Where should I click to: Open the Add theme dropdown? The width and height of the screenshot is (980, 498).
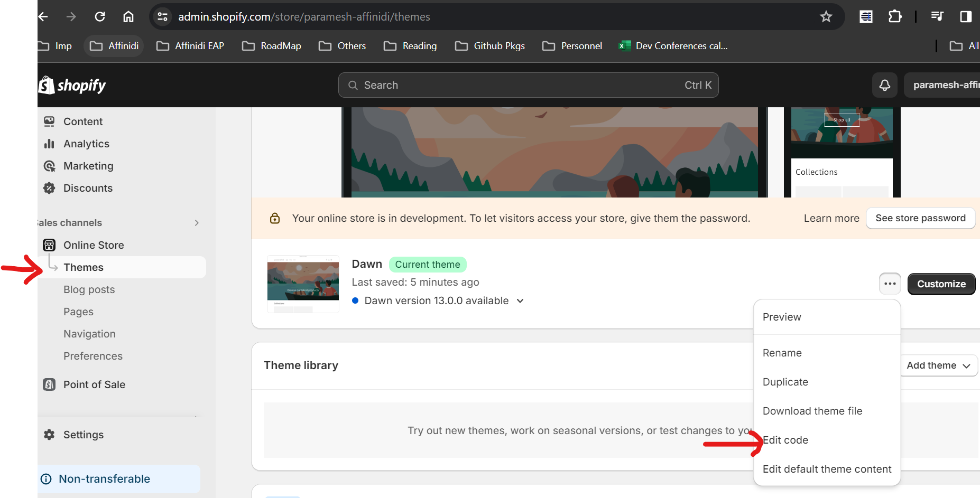pos(939,365)
